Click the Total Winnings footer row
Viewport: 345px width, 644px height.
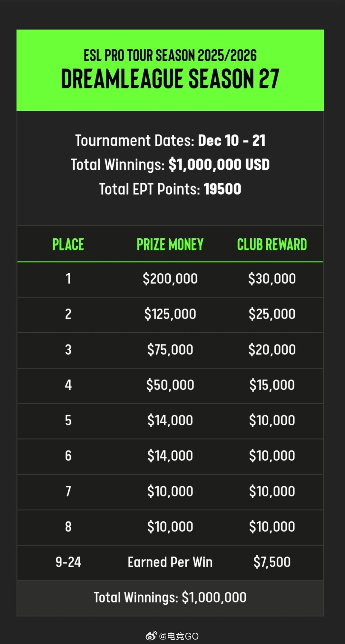(170, 598)
